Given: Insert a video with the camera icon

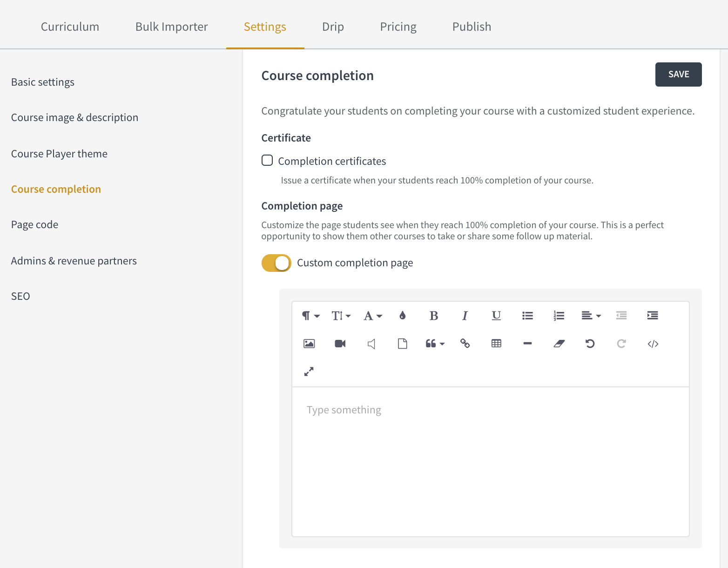Looking at the screenshot, I should 340,344.
